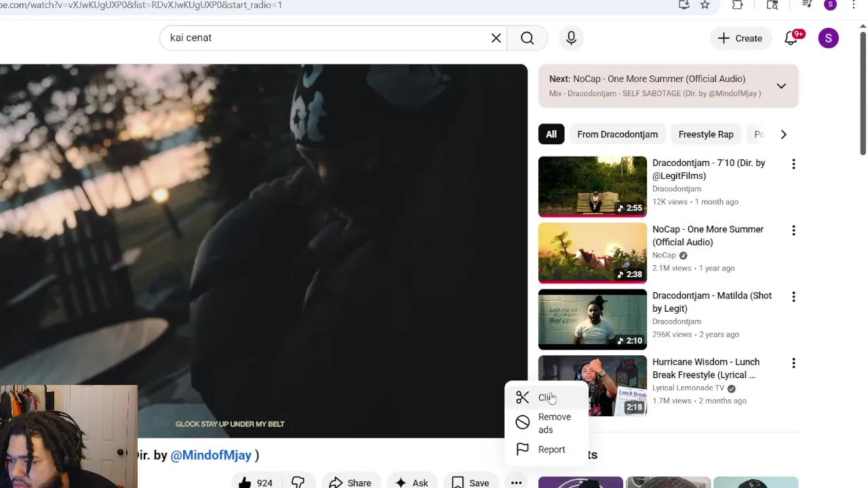Close the three-dot more actions menu button
This screenshot has height=488, width=868.
[x=516, y=483]
